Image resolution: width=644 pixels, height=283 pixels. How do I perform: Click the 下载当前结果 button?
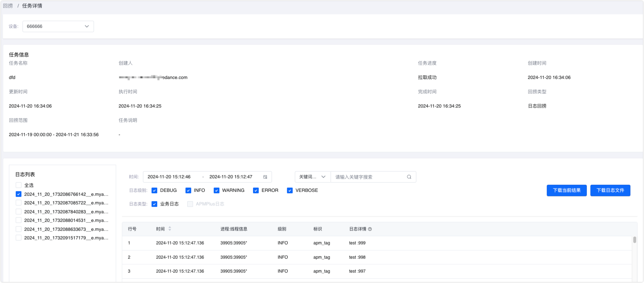point(567,190)
